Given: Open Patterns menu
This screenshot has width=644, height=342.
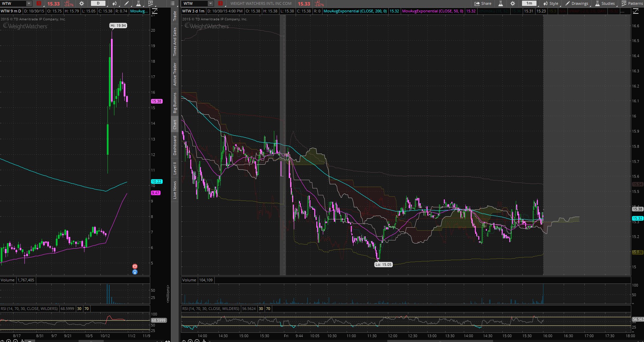Looking at the screenshot, I should [x=632, y=3].
